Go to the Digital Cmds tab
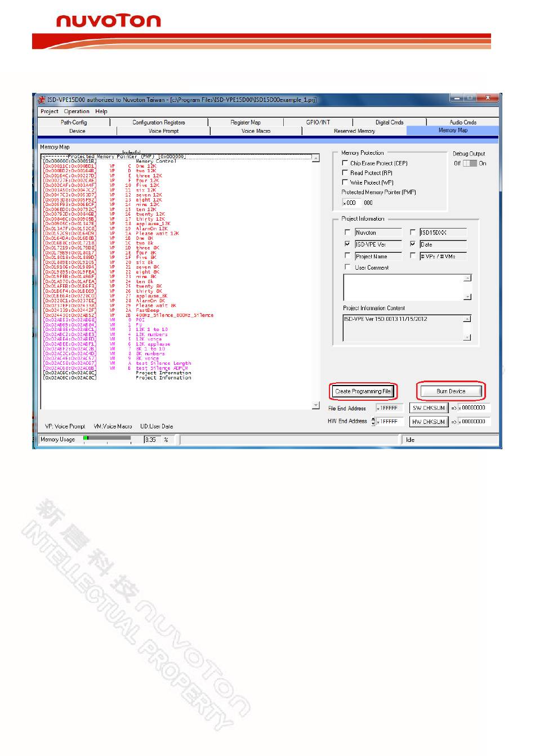Image resolution: width=535 pixels, height=756 pixels. pyautogui.click(x=390, y=122)
